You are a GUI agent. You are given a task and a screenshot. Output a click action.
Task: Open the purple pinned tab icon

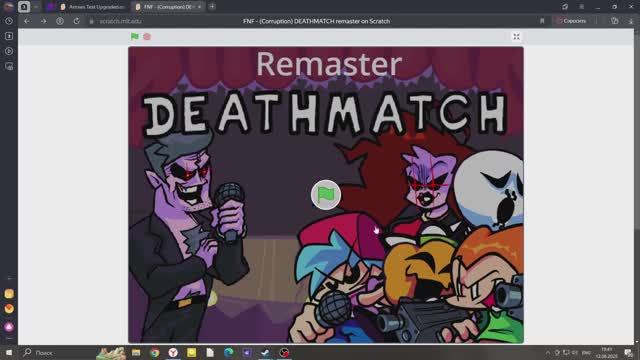(x=51, y=7)
